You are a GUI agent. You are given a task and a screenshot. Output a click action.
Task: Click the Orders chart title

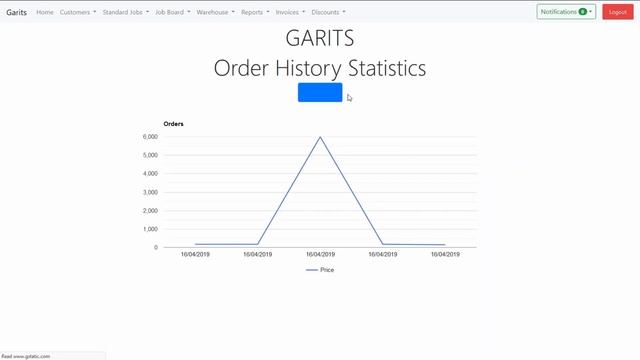173,124
